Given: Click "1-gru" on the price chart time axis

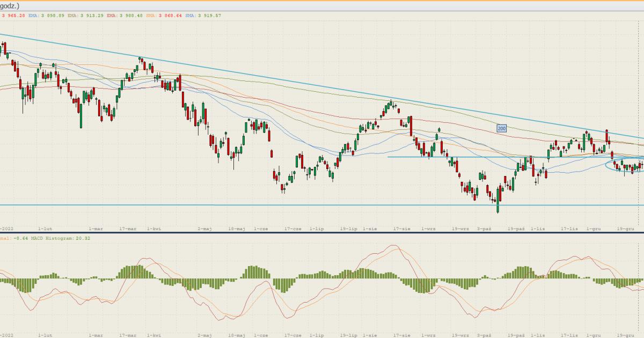Looking at the screenshot, I should 593,228.
